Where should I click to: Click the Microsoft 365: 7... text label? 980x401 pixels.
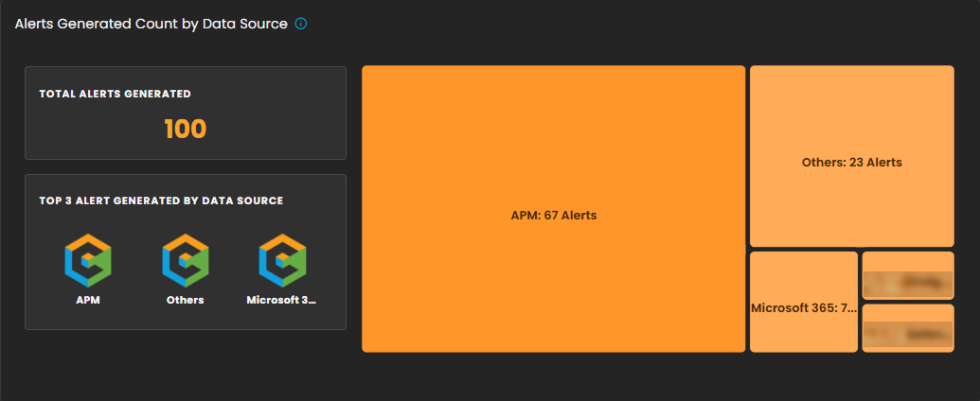click(804, 308)
